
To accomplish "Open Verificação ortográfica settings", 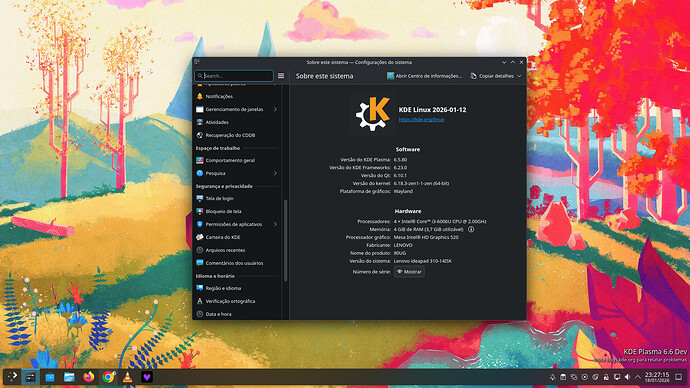I will 237,301.
